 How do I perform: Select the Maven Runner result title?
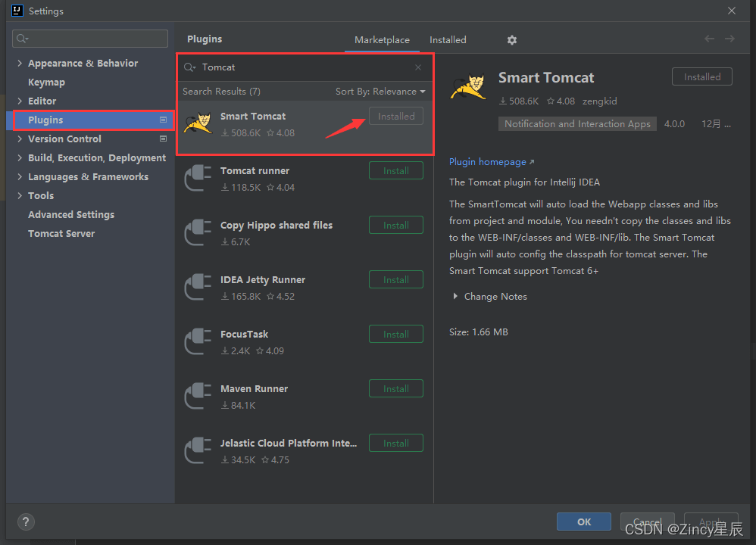(x=254, y=389)
